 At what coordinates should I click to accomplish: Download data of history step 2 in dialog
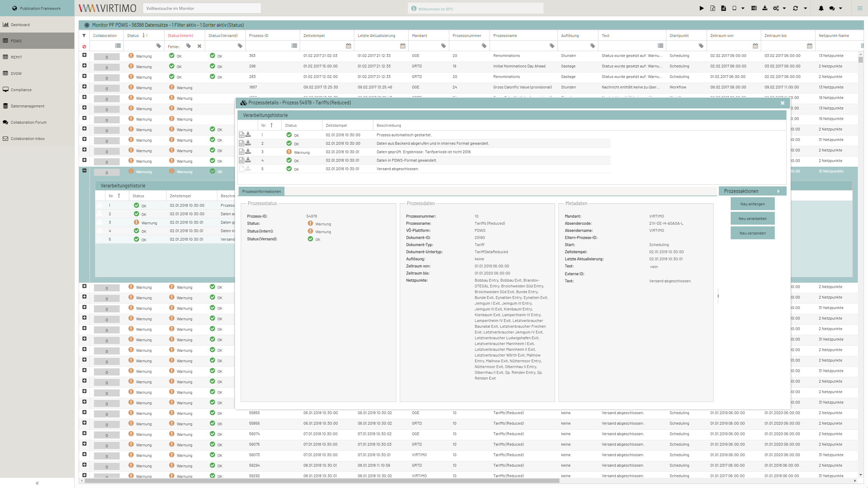[x=248, y=143]
